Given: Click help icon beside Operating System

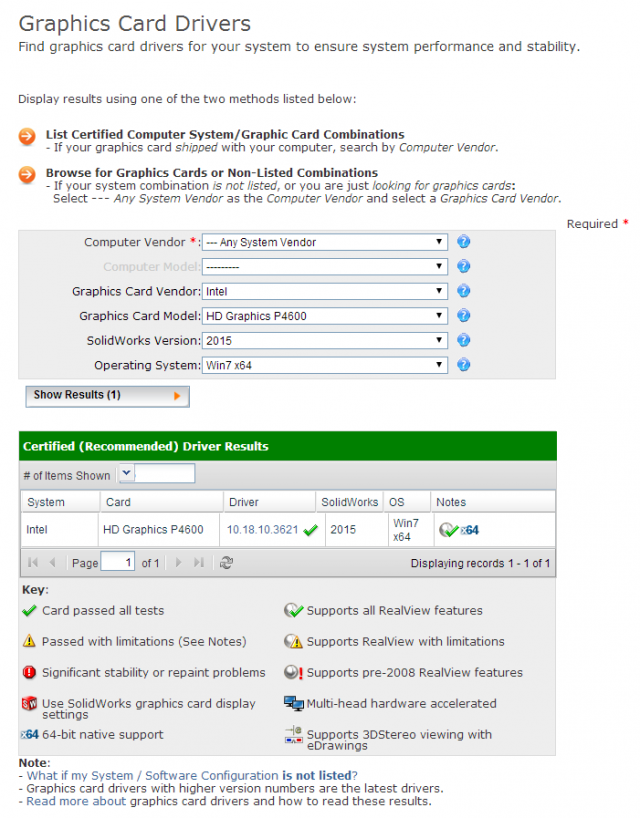Looking at the screenshot, I should point(463,365).
